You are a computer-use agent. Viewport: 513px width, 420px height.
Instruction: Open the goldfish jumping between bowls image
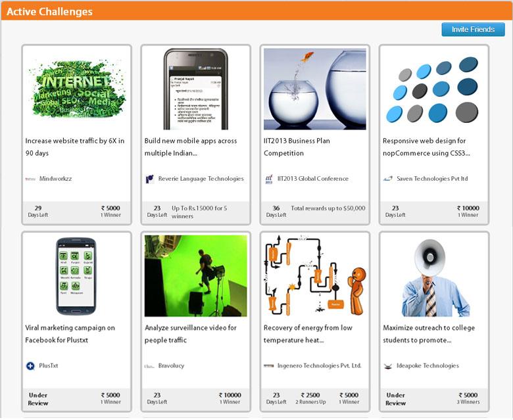point(315,89)
